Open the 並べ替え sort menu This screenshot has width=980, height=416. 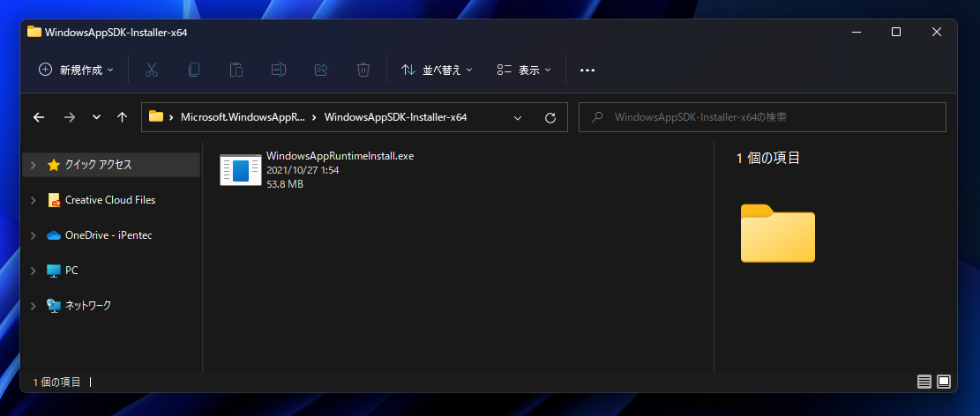pyautogui.click(x=437, y=70)
